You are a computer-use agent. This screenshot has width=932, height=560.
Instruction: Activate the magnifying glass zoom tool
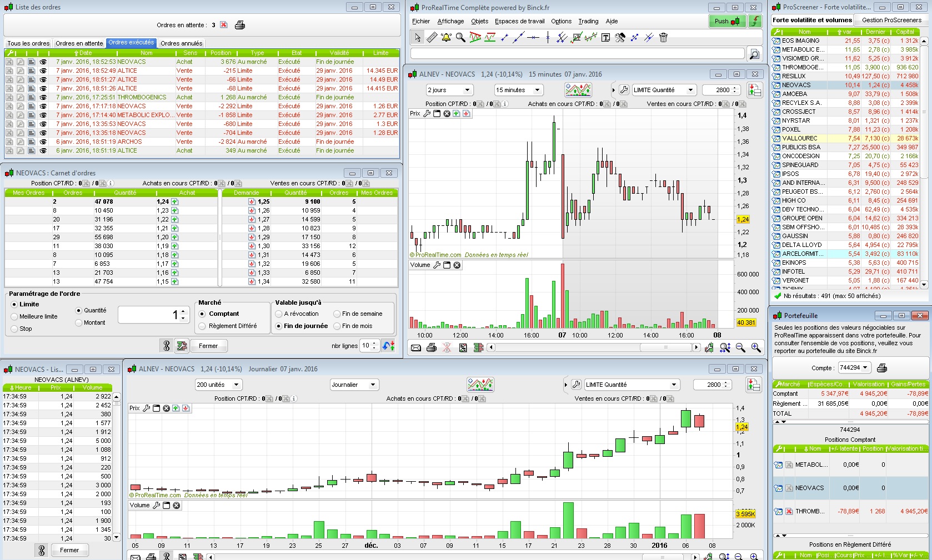click(x=460, y=37)
